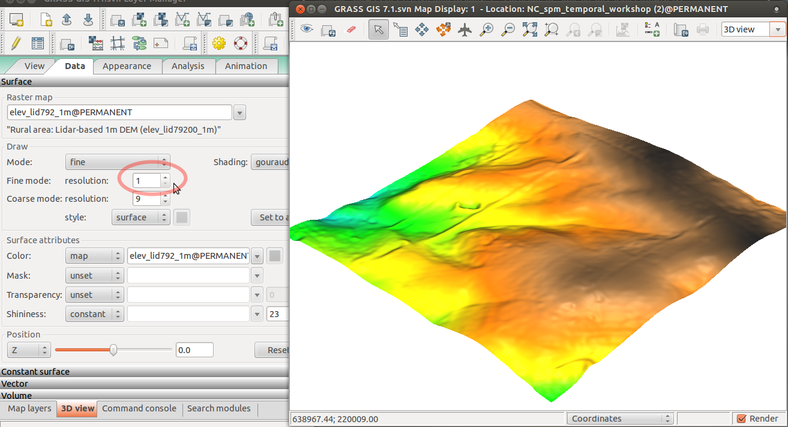Viewport: 788px width, 427px height.
Task: Open the Shininess constant dropdown
Action: pos(94,314)
